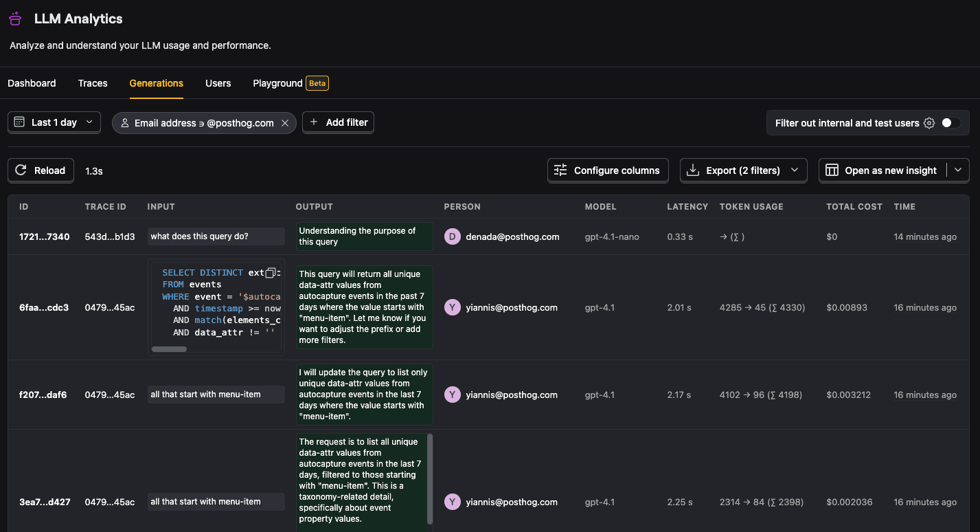Click the 'all that start with menu-item' input in the f207...daf6 row

coord(216,395)
